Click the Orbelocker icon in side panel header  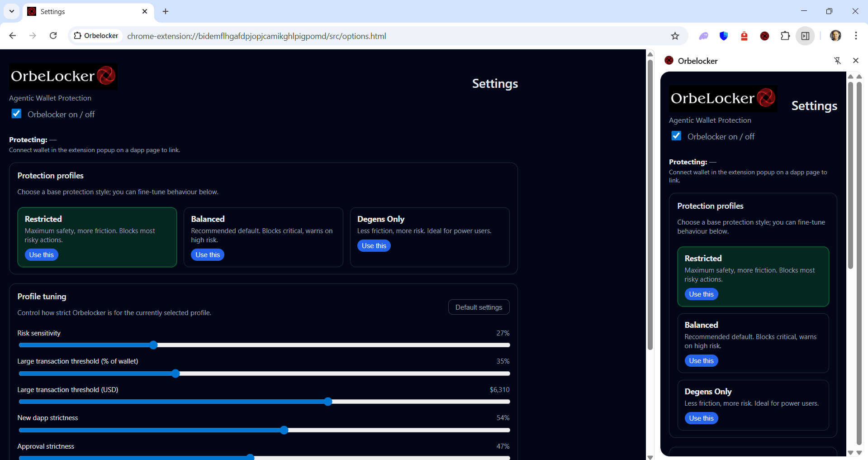[x=669, y=61]
